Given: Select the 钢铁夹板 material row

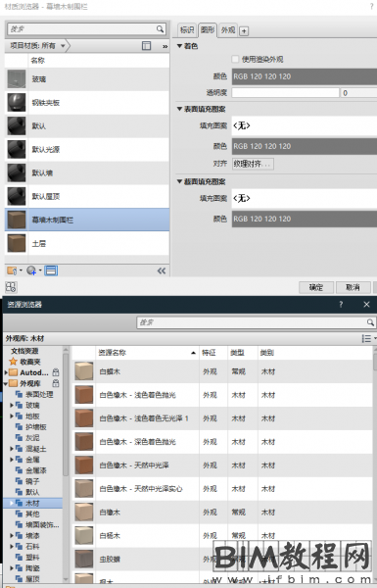Looking at the screenshot, I should tap(87, 102).
